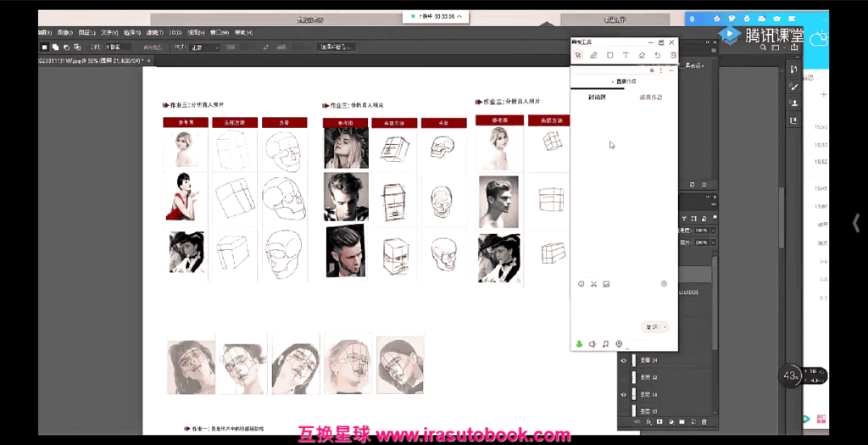Open the bottom panel icon in the collapsed dock
868x445 pixels.
pos(794,120)
